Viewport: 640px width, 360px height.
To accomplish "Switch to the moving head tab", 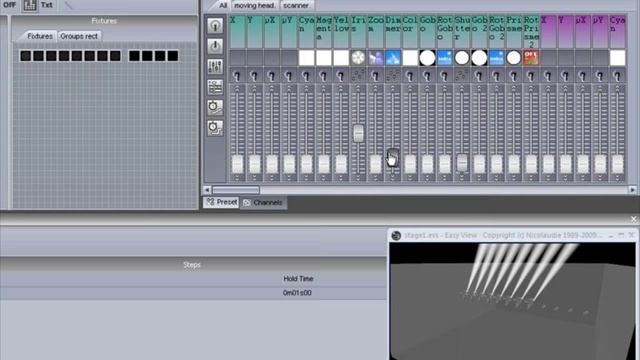I will (x=254, y=5).
